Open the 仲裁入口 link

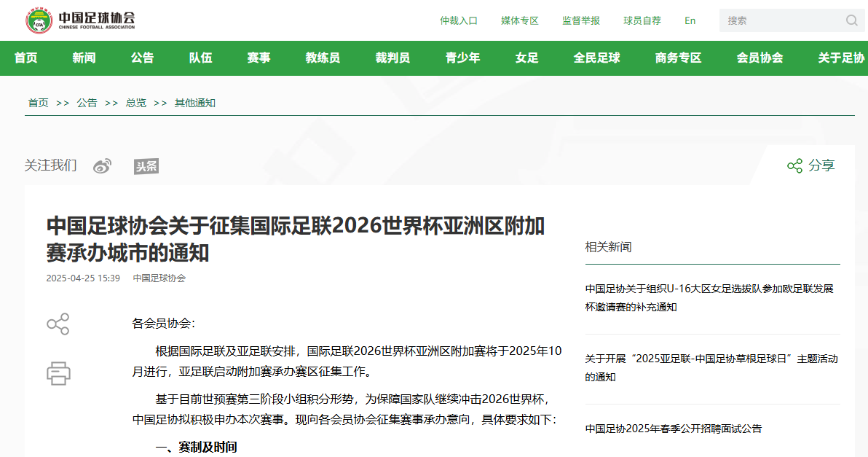(x=458, y=20)
